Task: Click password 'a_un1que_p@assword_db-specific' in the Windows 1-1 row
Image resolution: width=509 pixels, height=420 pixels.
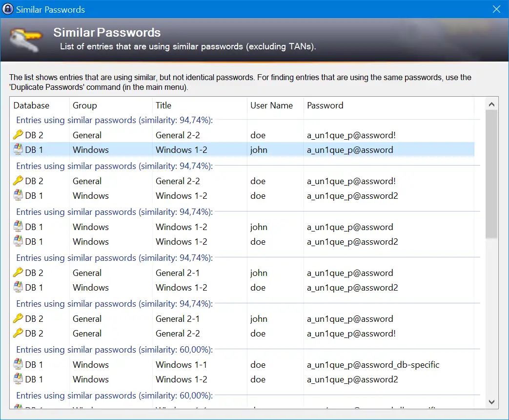Action: (373, 365)
